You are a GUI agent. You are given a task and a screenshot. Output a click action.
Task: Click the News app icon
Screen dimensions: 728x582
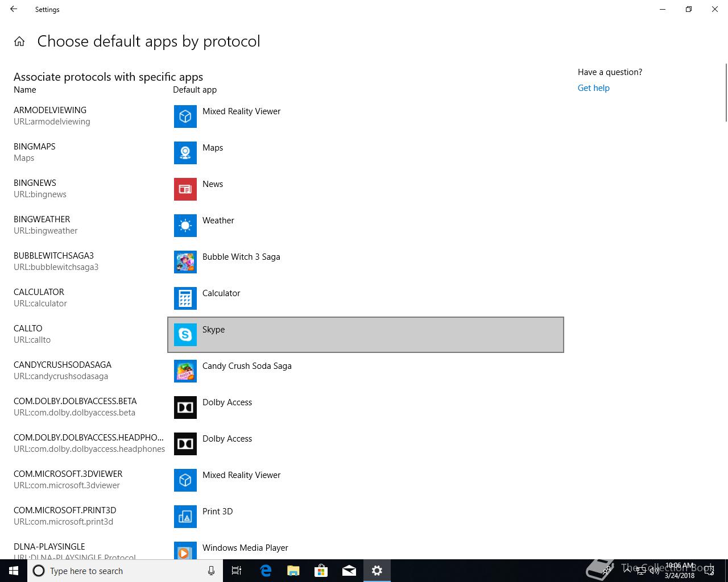185,189
